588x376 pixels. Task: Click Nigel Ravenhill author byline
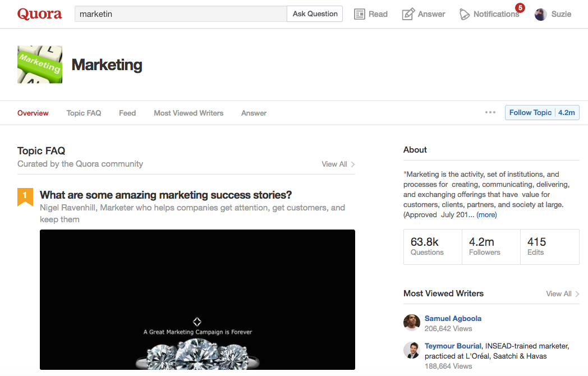click(x=192, y=213)
